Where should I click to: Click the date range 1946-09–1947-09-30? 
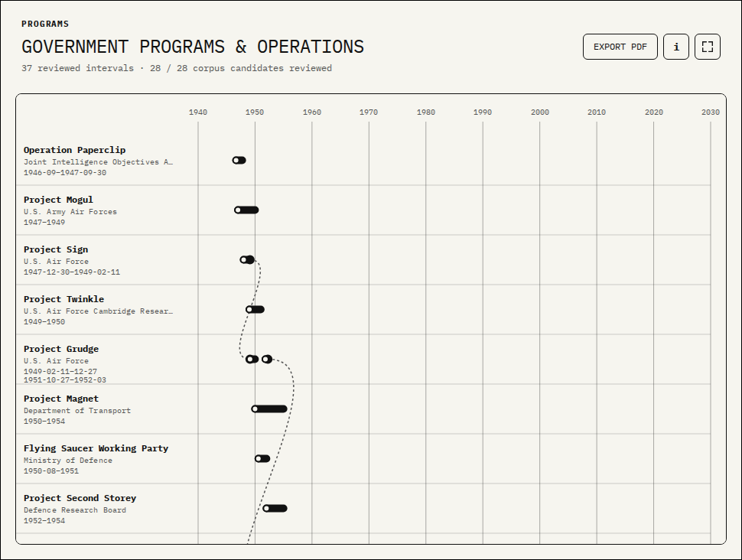(65, 173)
